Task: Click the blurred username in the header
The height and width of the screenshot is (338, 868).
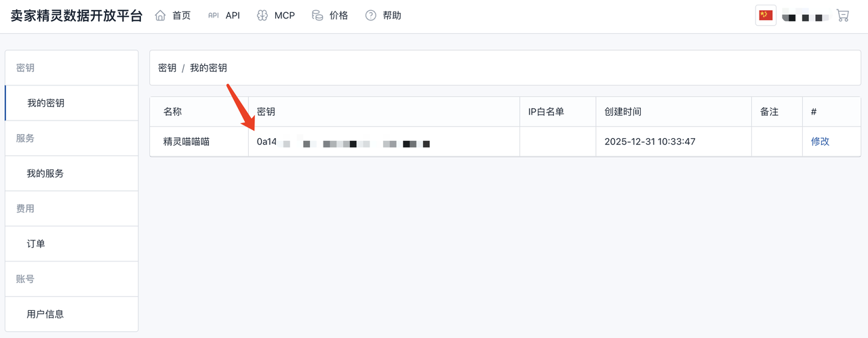Action: (806, 16)
